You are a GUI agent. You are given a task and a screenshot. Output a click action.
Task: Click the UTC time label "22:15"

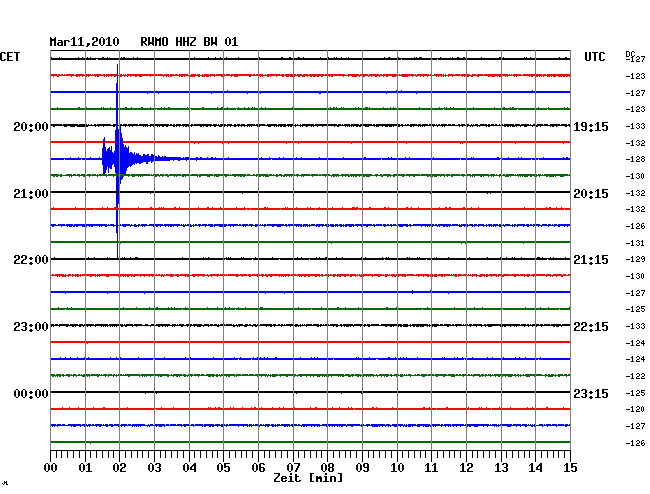[x=591, y=327]
